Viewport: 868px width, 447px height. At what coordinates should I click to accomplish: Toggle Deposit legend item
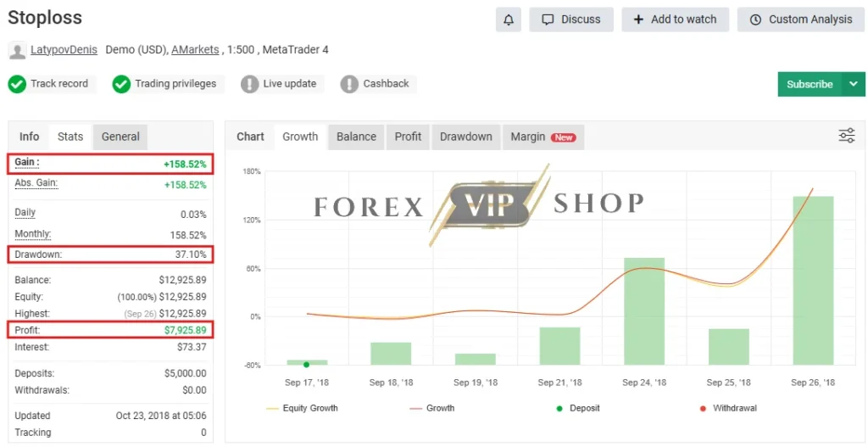[578, 408]
